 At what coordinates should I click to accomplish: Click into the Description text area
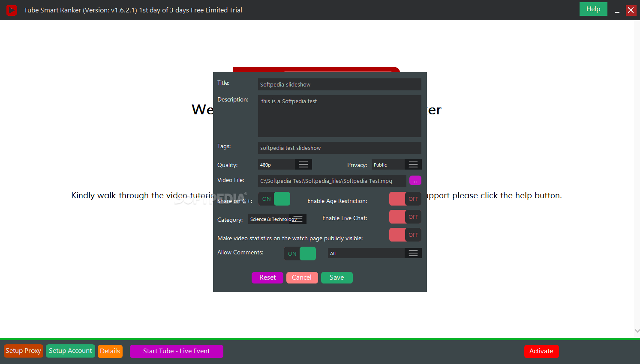[x=340, y=116]
